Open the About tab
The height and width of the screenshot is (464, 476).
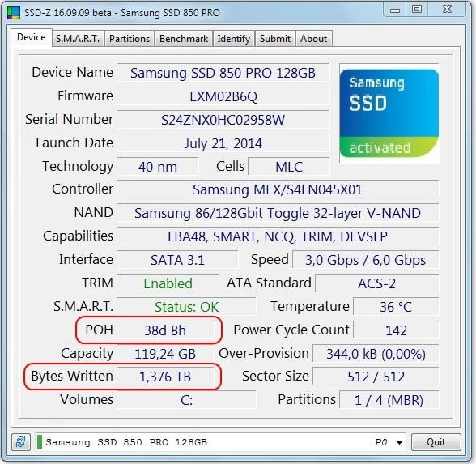click(x=314, y=39)
